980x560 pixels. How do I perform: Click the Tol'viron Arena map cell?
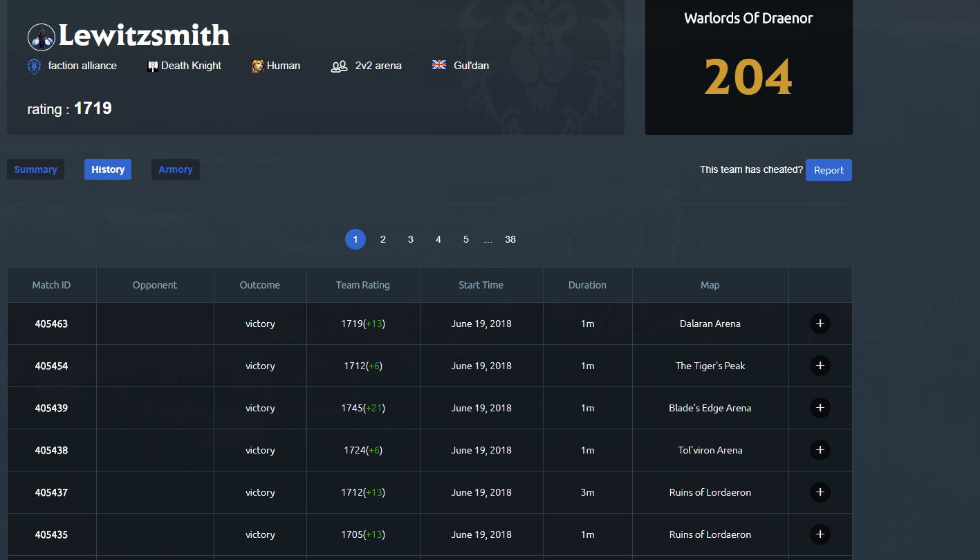[x=710, y=450]
